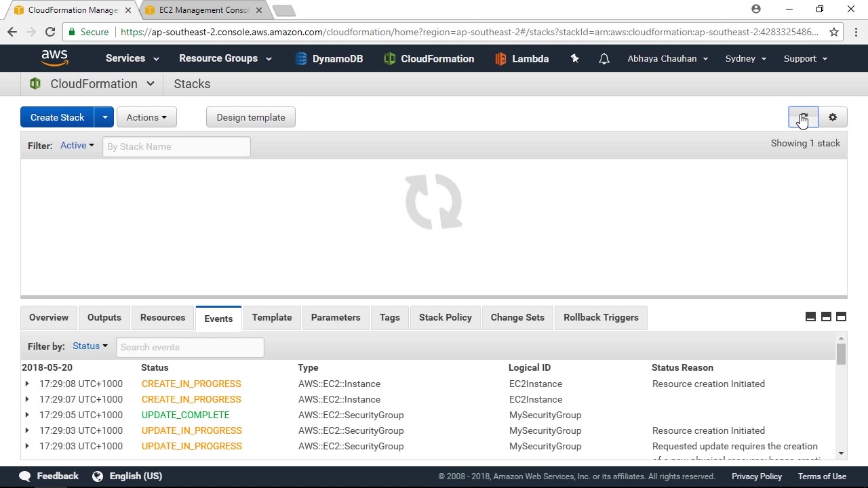Click the Design template button
The image size is (868, 488).
coord(251,117)
